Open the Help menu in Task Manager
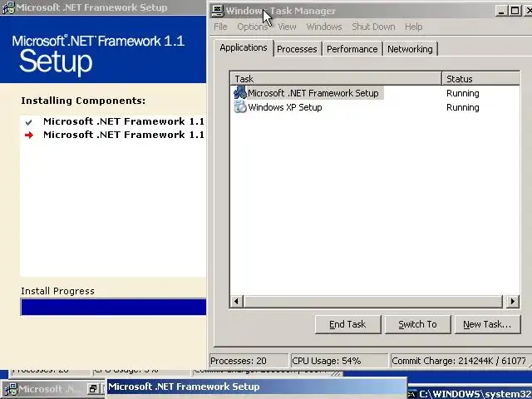 coord(414,27)
